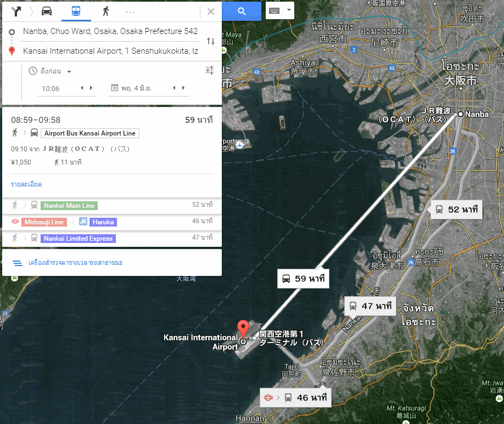Click the Kansai International Airport map label
The width and height of the screenshot is (504, 424).
(x=200, y=342)
